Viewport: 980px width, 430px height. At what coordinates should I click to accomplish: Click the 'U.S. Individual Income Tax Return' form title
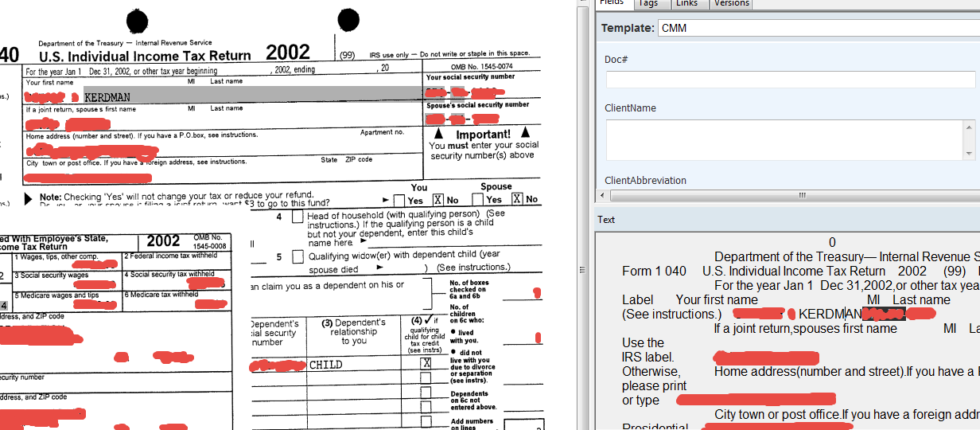(146, 56)
